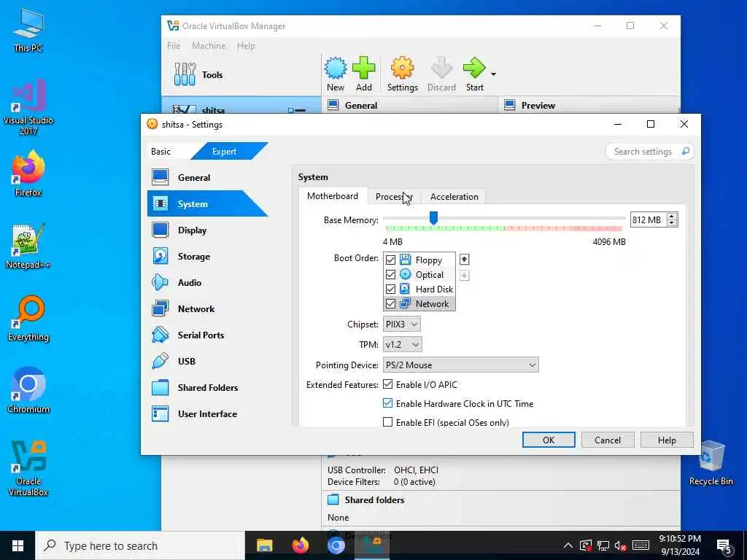The image size is (747, 560).
Task: Uncheck Network in boot order
Action: (391, 304)
